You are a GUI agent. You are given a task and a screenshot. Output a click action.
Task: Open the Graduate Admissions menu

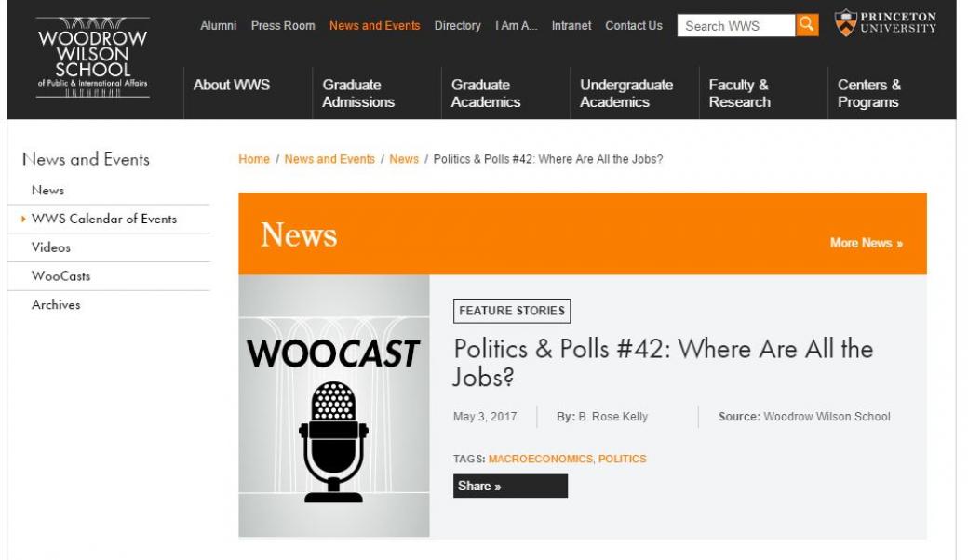[x=358, y=93]
